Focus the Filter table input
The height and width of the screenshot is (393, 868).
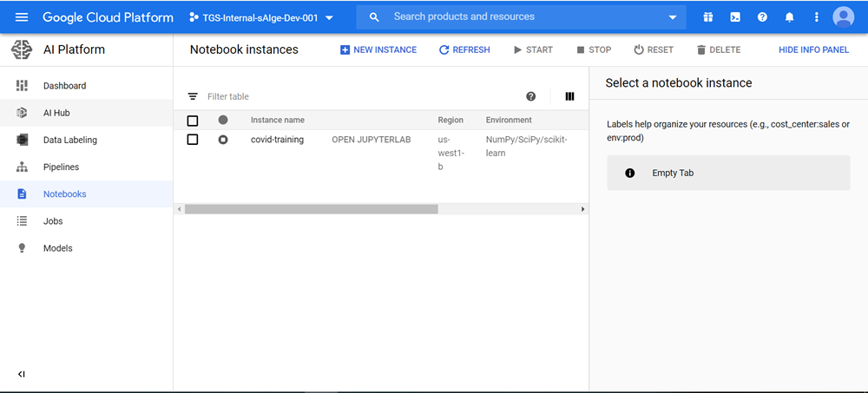(360, 96)
